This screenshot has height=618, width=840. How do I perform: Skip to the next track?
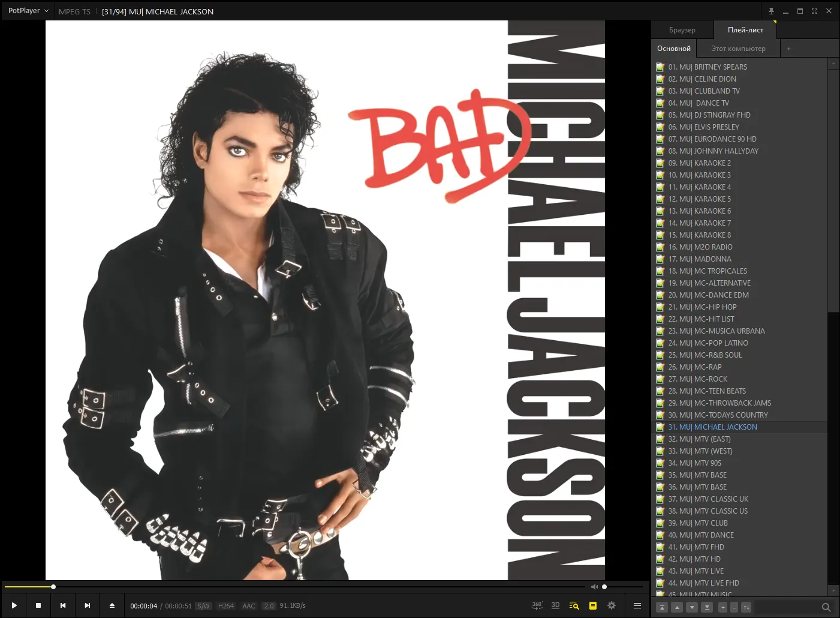pyautogui.click(x=88, y=605)
